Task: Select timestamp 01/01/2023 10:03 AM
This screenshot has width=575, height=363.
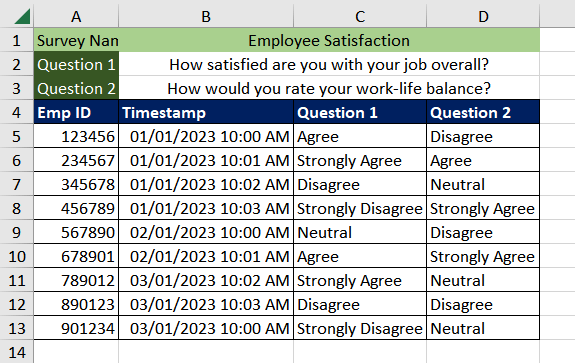Action: [x=206, y=208]
